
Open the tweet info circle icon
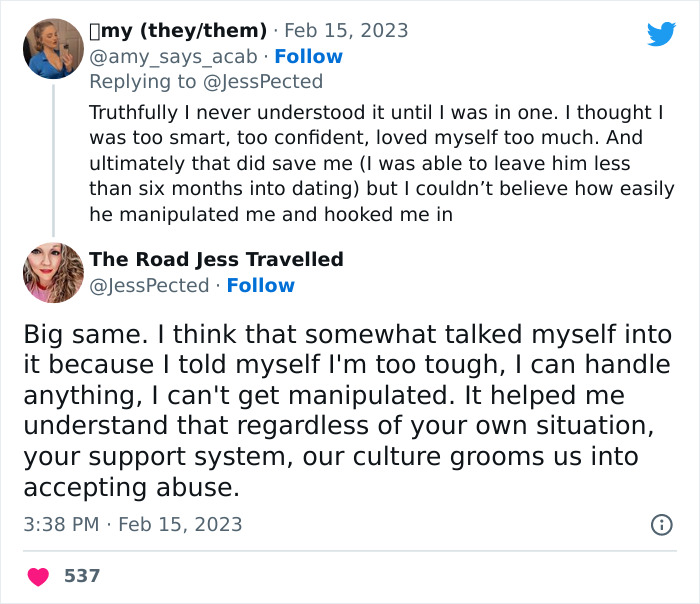tap(661, 524)
